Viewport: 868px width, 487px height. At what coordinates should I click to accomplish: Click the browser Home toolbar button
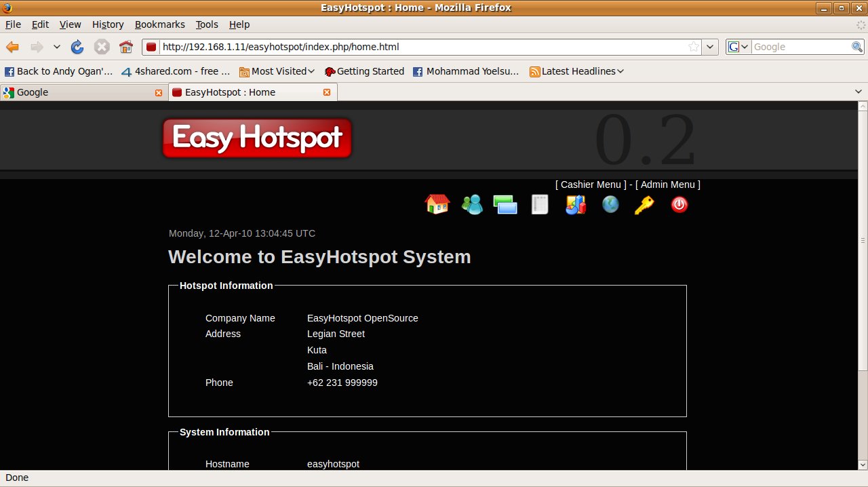point(125,47)
